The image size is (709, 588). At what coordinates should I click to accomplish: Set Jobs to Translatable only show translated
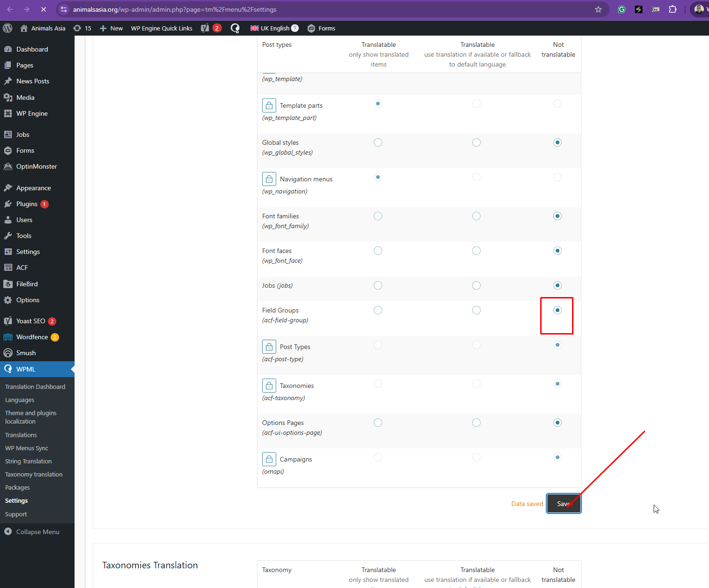coord(378,285)
